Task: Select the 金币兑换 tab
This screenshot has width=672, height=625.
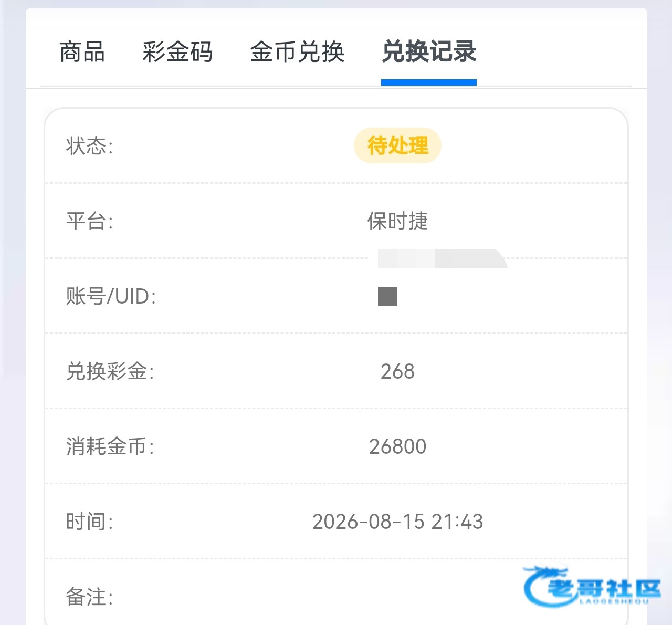Action: (297, 52)
